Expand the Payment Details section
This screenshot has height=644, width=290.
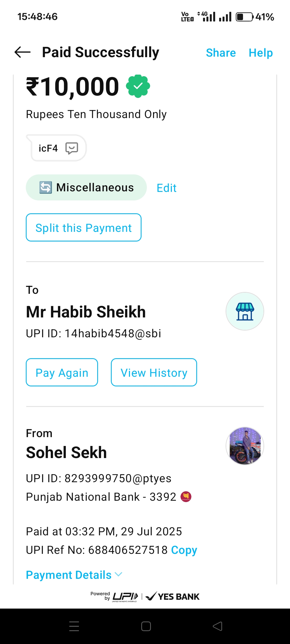point(69,575)
